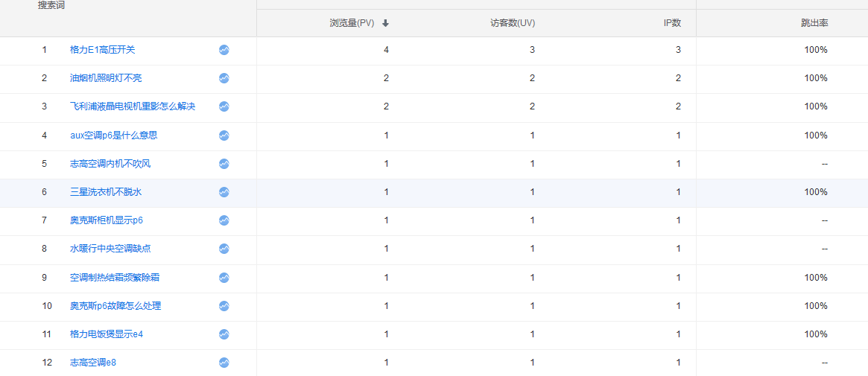Click trend icon beside aux空调p6是什么意思
This screenshot has height=376, width=868.
(224, 136)
